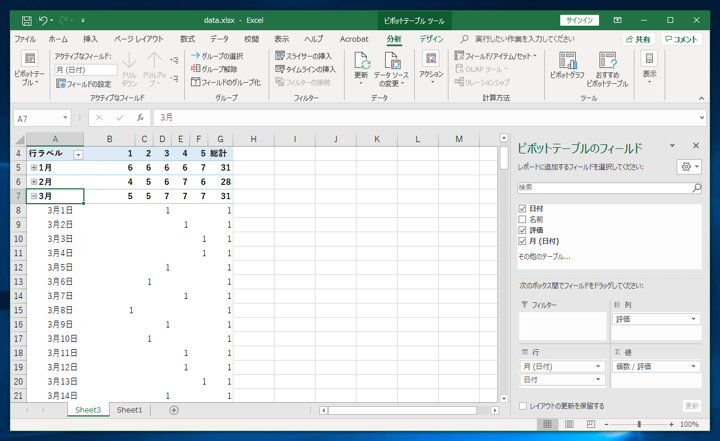The image size is (720, 441).
Task: Click Group Field (フィールドのグループ化)
Action: point(225,82)
